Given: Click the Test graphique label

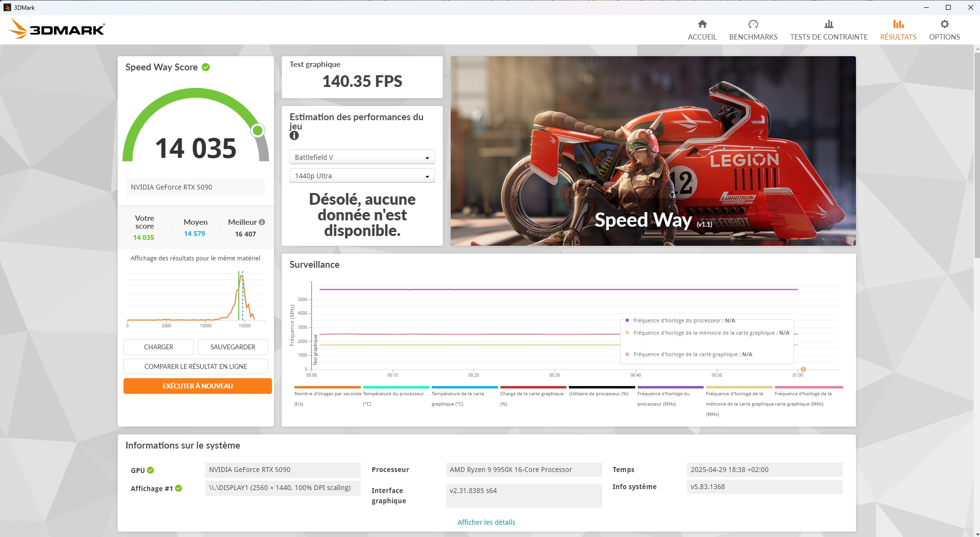Looking at the screenshot, I should point(315,64).
